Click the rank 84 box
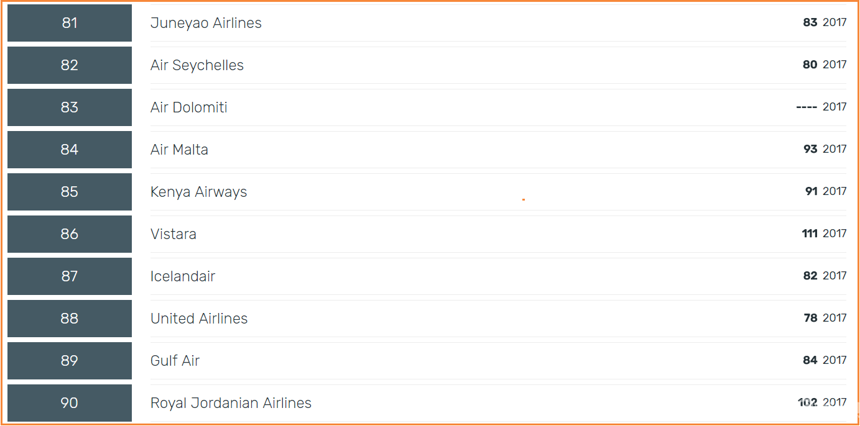Screen dimensions: 860x426 tap(70, 150)
